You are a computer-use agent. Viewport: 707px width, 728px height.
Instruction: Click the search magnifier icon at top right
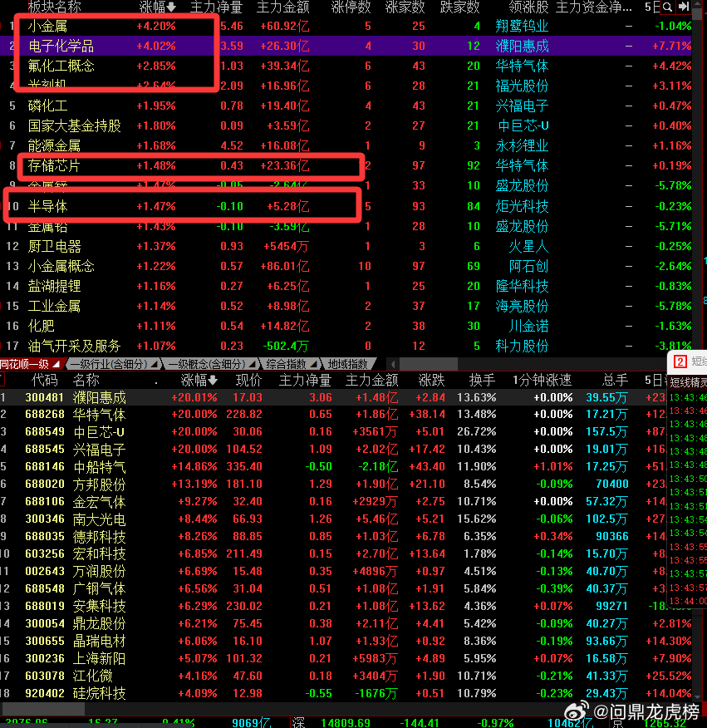coord(668,7)
